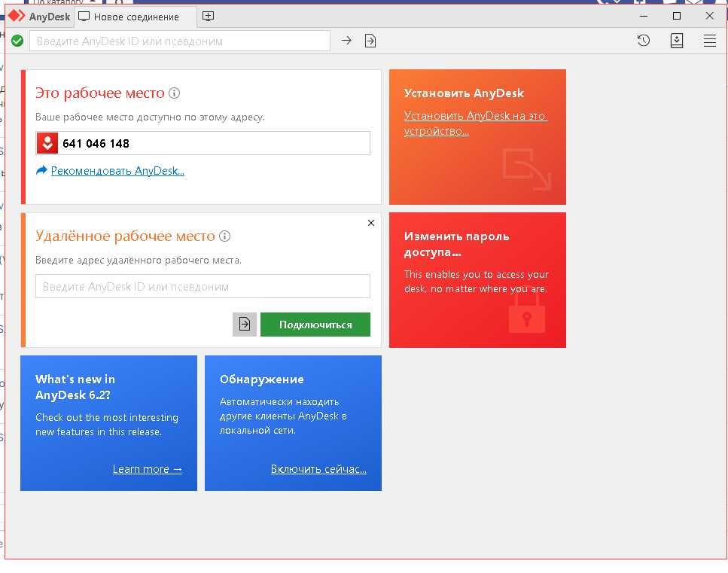This screenshot has height=573, width=728.
Task: Click the blue share arrow icon
Action: pos(41,170)
